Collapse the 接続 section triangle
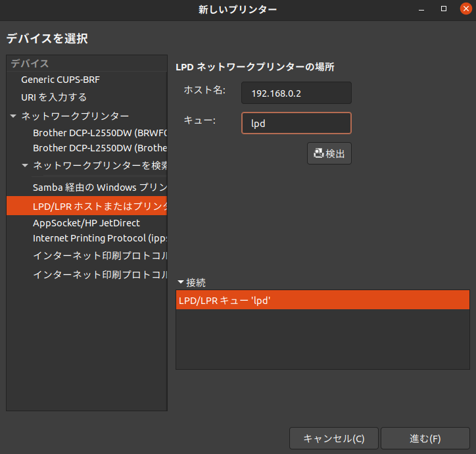Image resolution: width=476 pixels, height=454 pixels. point(181,282)
